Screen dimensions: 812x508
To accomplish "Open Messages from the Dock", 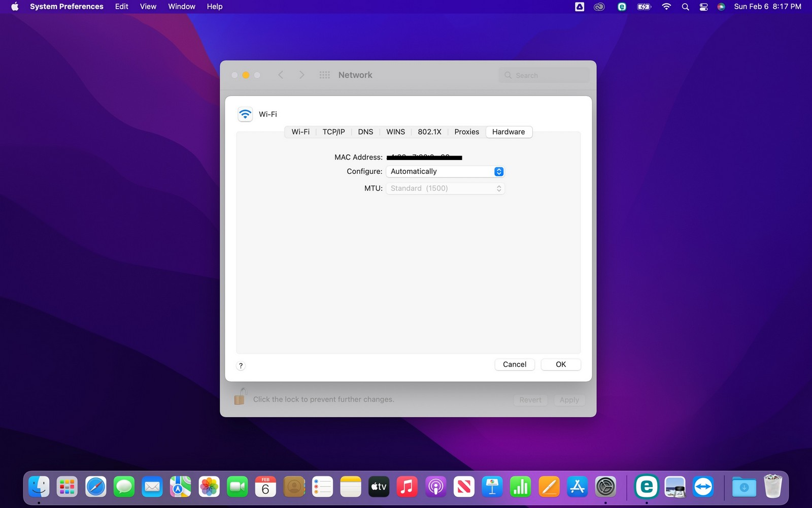I will (x=124, y=487).
